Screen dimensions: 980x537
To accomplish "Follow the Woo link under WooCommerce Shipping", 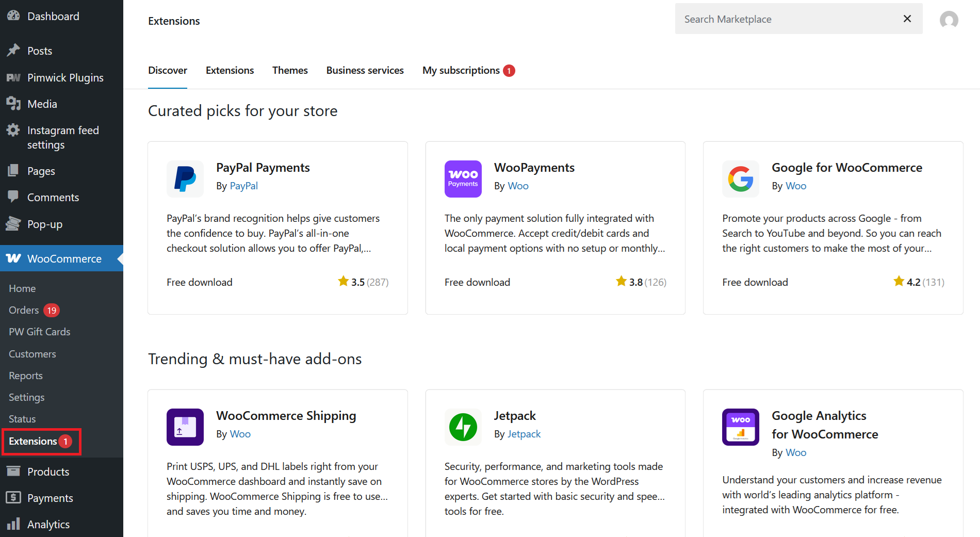I will (240, 434).
